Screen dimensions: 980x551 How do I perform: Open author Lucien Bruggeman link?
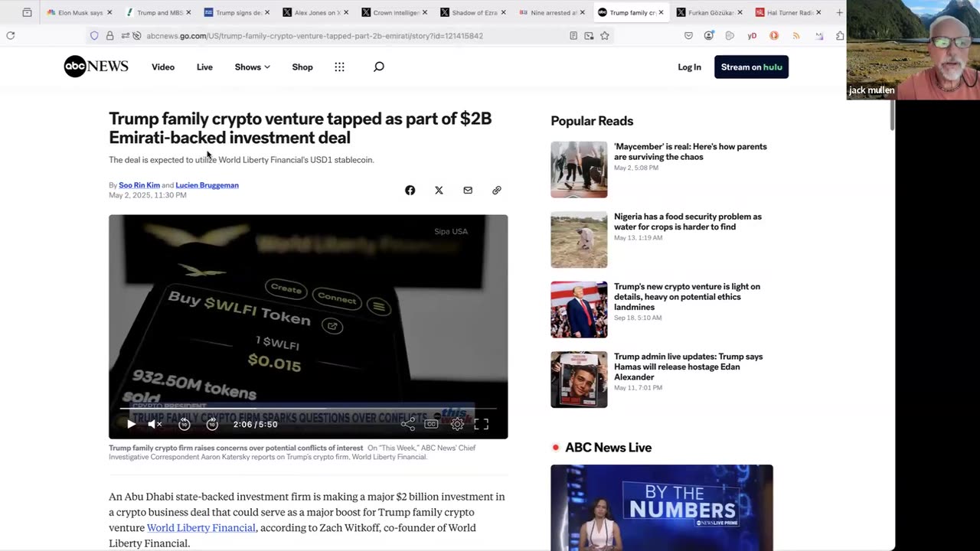click(x=207, y=185)
